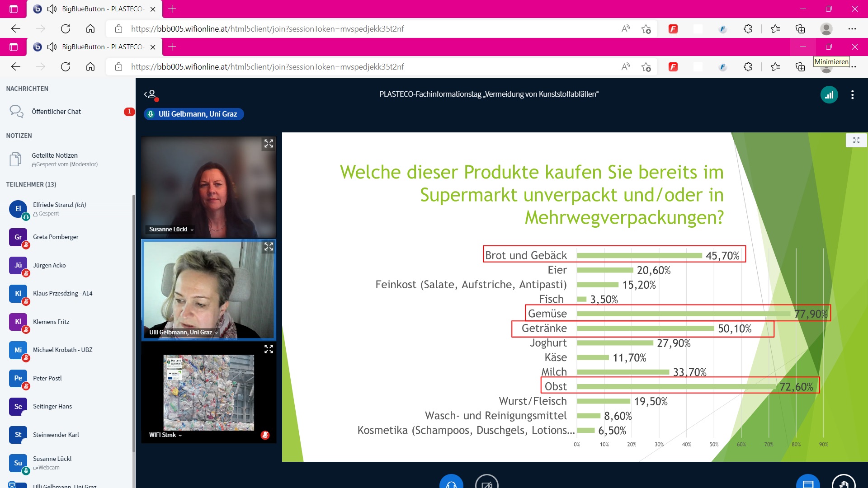Toggle the user list panel icon
Image resolution: width=868 pixels, height=488 pixels.
[x=151, y=94]
